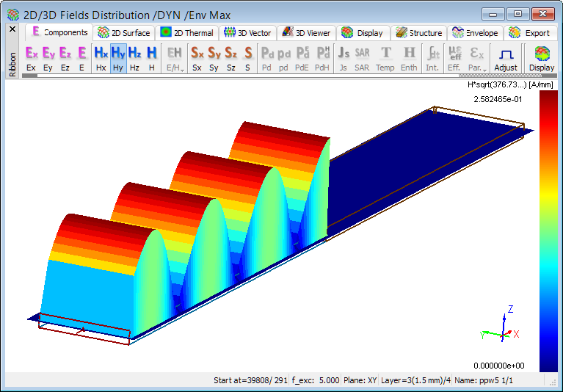Switch to the 2D Surface tab
The width and height of the screenshot is (563, 392).
124,33
